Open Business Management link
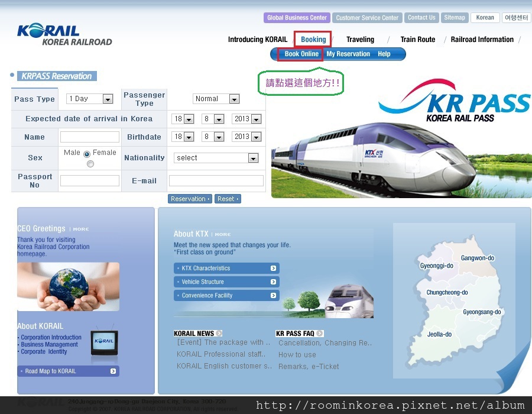Screen dimensions: 532x414 click(49, 344)
